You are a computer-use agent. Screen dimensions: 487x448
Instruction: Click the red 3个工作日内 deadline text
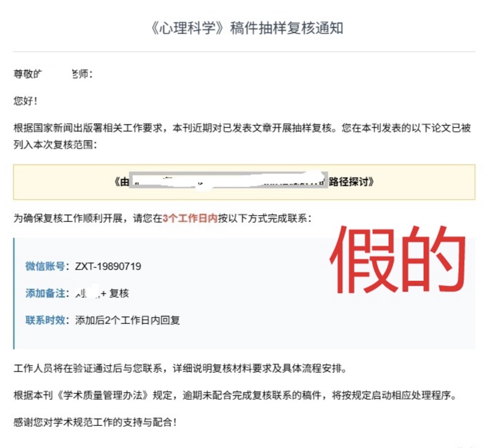[x=190, y=218]
